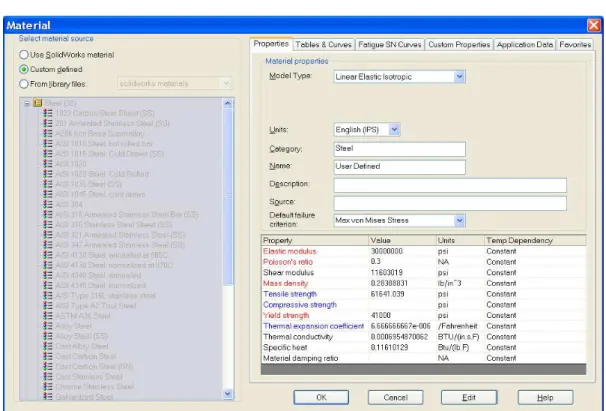The width and height of the screenshot is (606, 411).
Task: Click the icon beside AISI 1035 Steel (SS)
Action: pos(48,184)
